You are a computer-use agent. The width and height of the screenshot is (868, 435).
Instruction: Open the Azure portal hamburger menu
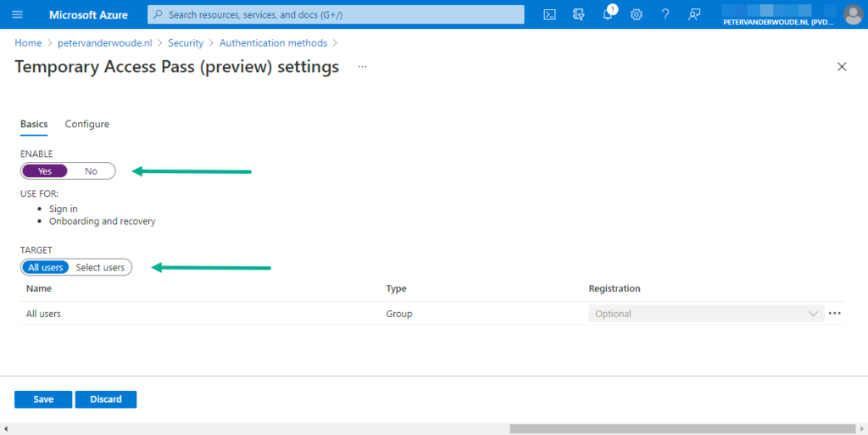pos(17,14)
